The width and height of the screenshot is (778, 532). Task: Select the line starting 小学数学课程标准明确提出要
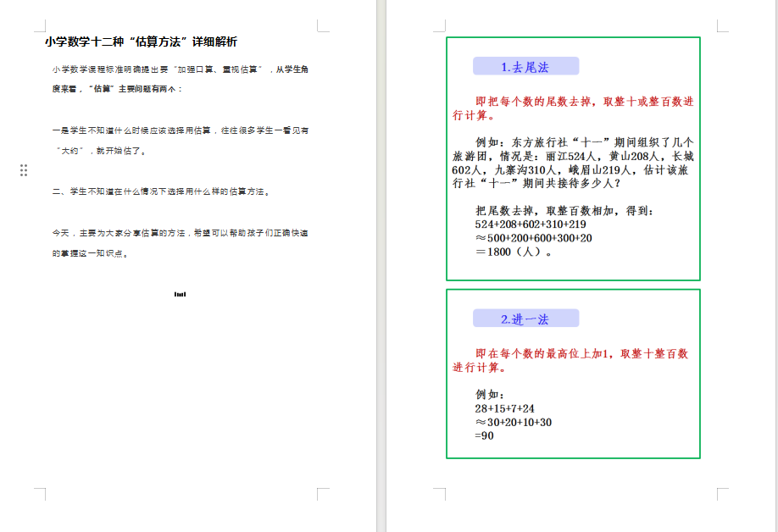click(181, 69)
